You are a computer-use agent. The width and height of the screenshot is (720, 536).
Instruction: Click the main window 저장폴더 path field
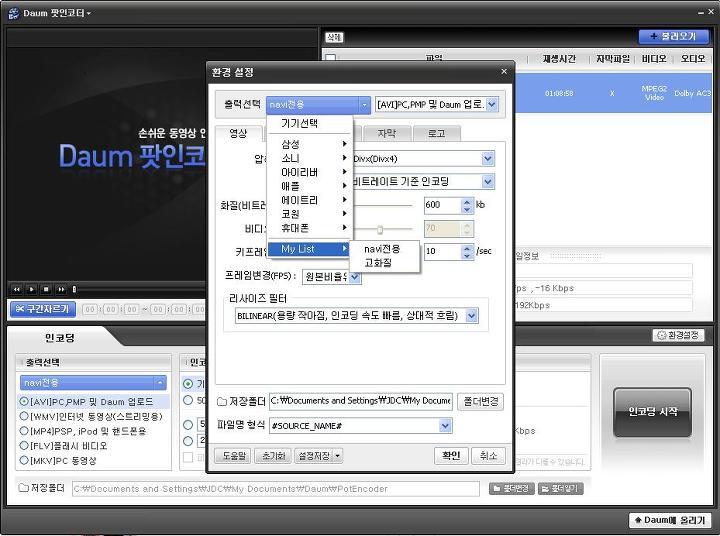[276, 489]
